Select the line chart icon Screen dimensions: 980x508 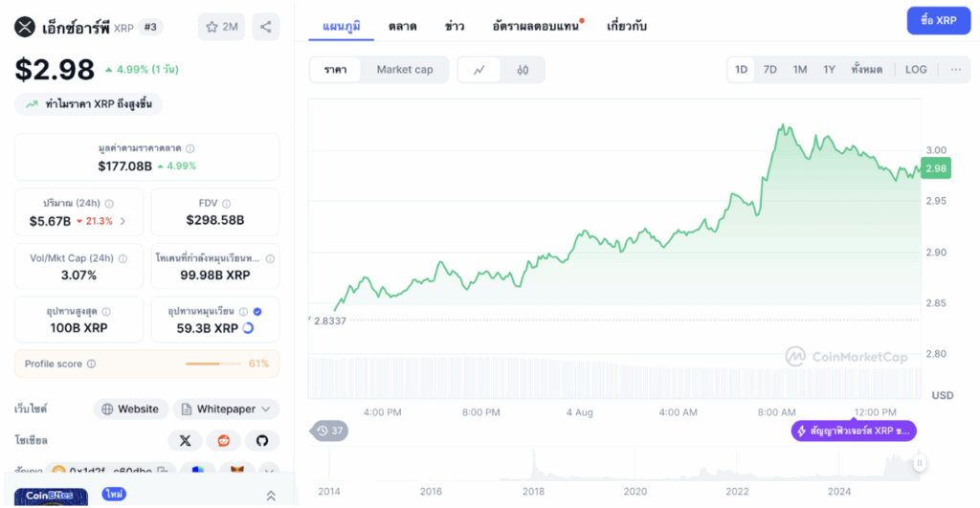click(479, 70)
